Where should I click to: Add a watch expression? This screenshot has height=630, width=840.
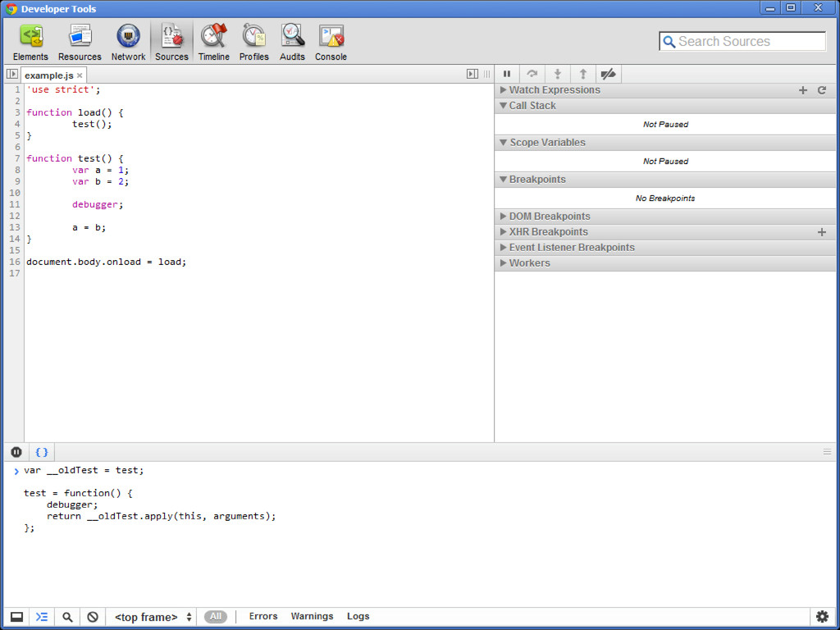pos(802,90)
